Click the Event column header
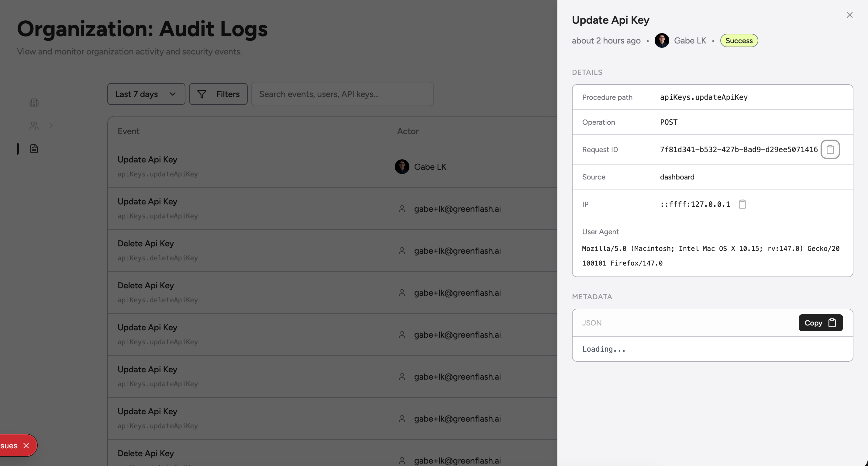The width and height of the screenshot is (868, 466). (128, 131)
